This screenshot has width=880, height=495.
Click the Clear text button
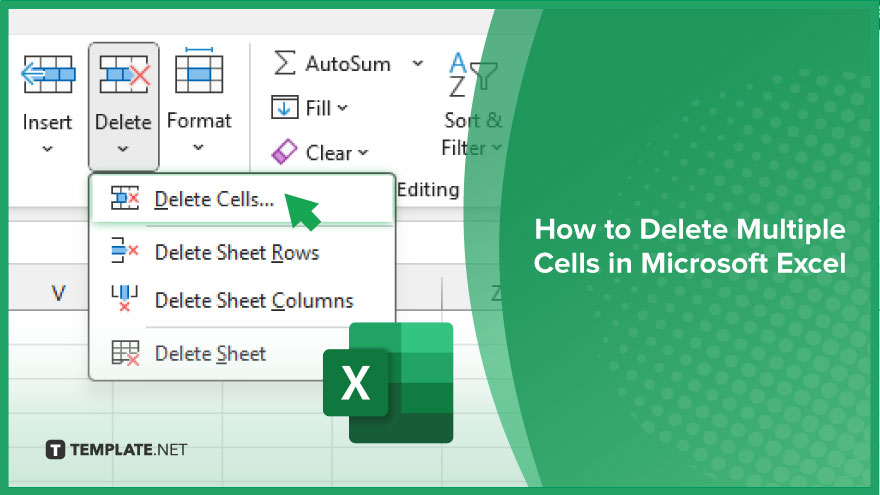[x=329, y=153]
